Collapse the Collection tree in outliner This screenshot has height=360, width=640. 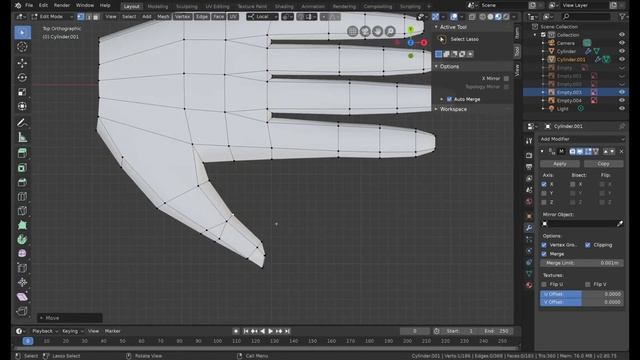(x=535, y=35)
